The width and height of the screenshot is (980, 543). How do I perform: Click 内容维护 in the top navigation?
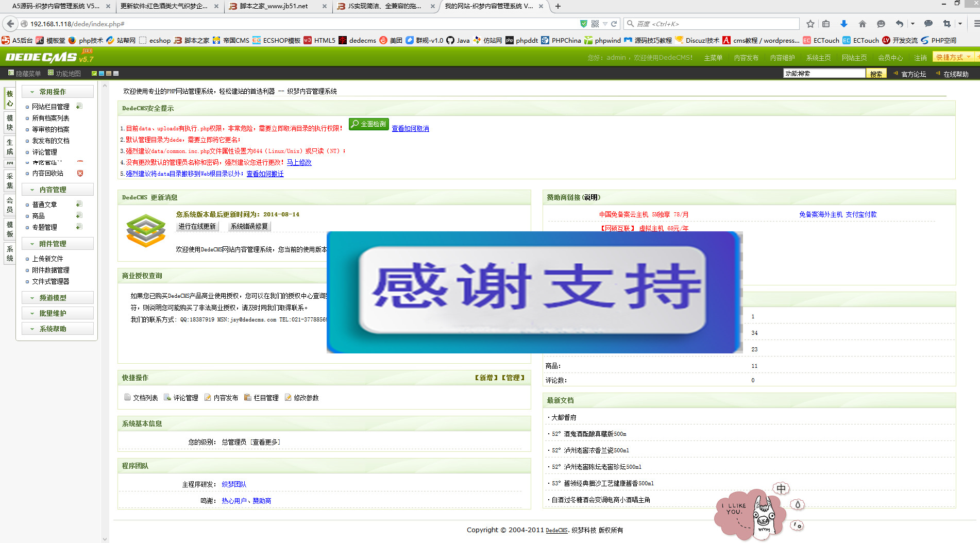pyautogui.click(x=782, y=58)
